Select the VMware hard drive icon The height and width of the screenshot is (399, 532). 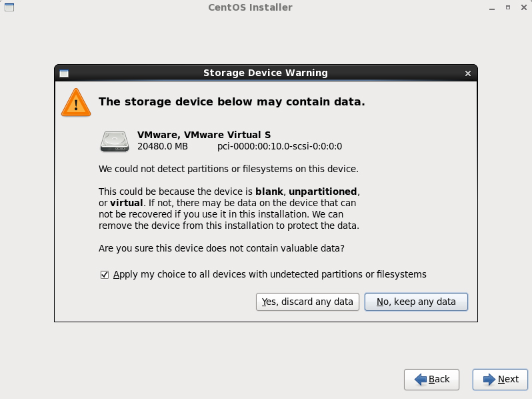point(115,141)
